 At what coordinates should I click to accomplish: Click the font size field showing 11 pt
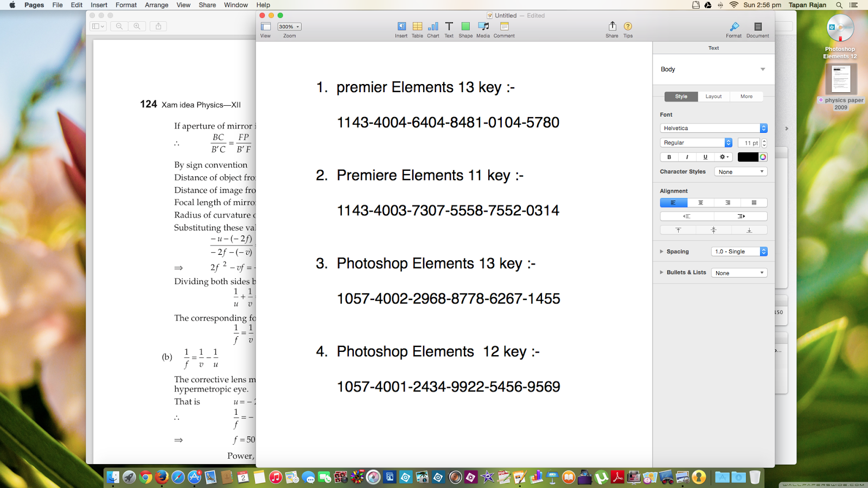(749, 143)
